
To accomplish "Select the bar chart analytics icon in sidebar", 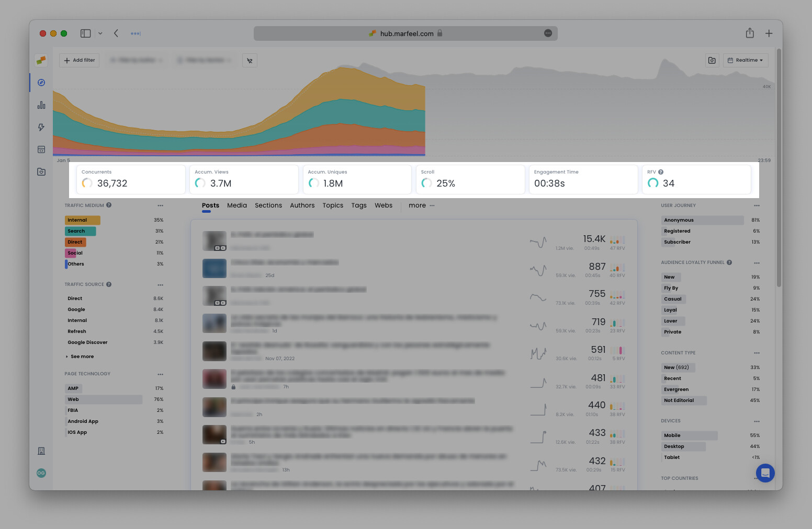I will 41,105.
